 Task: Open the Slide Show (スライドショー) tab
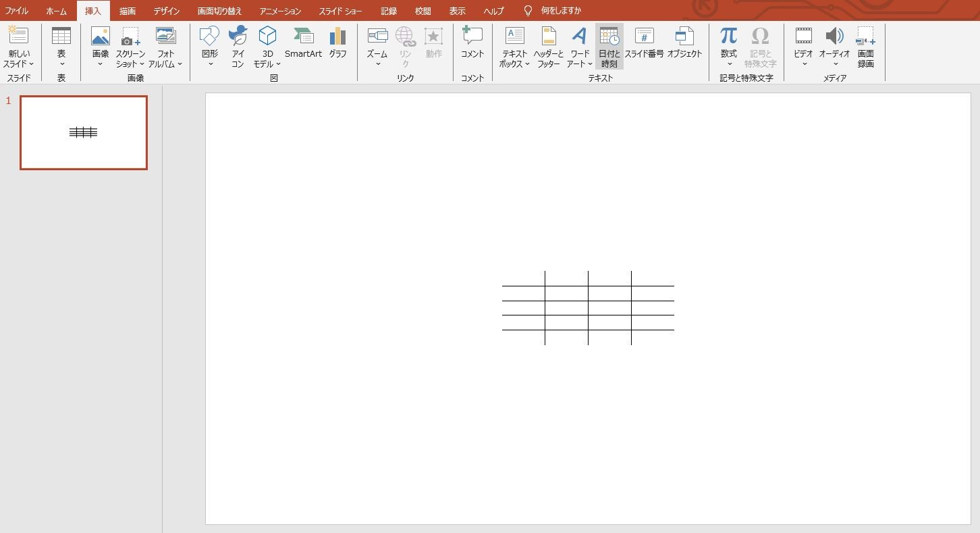click(340, 11)
